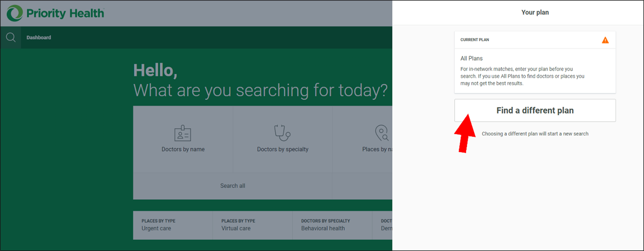Click the Find a different plan button

[x=535, y=110]
